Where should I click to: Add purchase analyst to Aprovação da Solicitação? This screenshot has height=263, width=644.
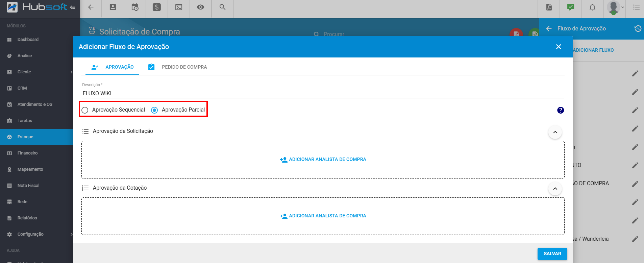pos(323,160)
